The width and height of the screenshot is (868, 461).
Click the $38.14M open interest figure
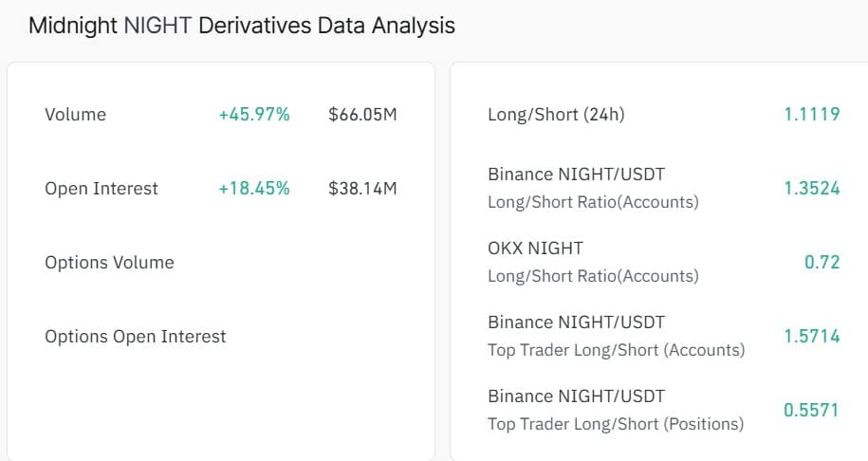point(362,189)
